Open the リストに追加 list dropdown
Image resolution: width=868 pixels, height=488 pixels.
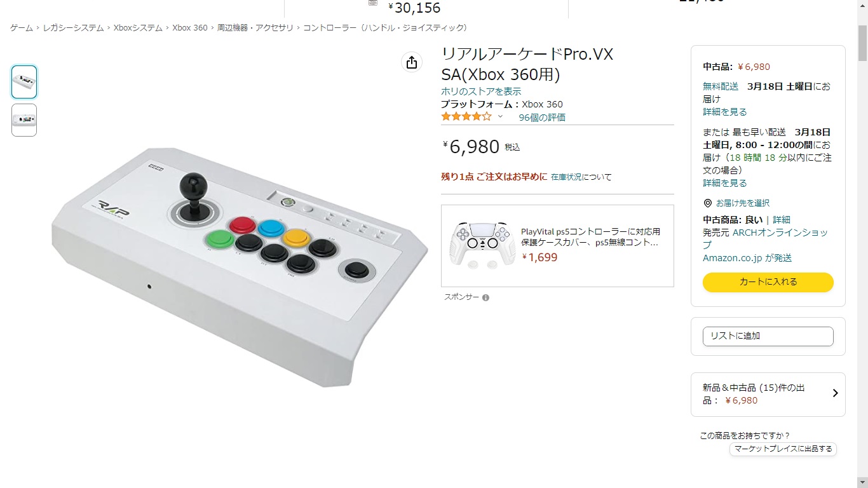768,336
